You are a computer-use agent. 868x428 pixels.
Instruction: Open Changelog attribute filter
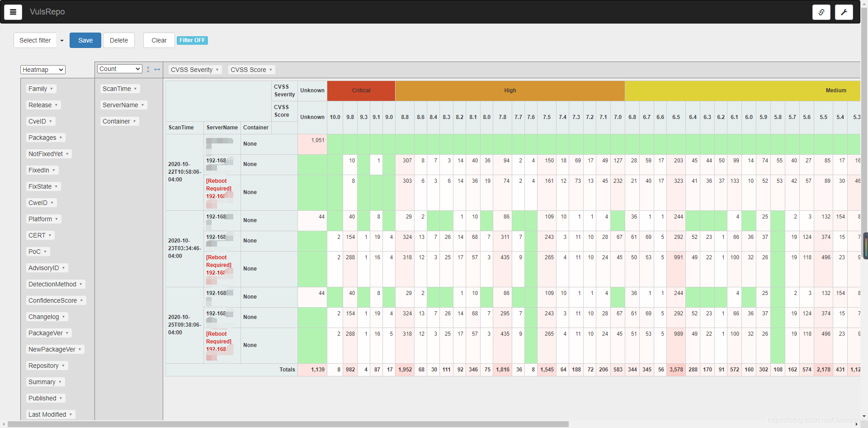tap(64, 317)
